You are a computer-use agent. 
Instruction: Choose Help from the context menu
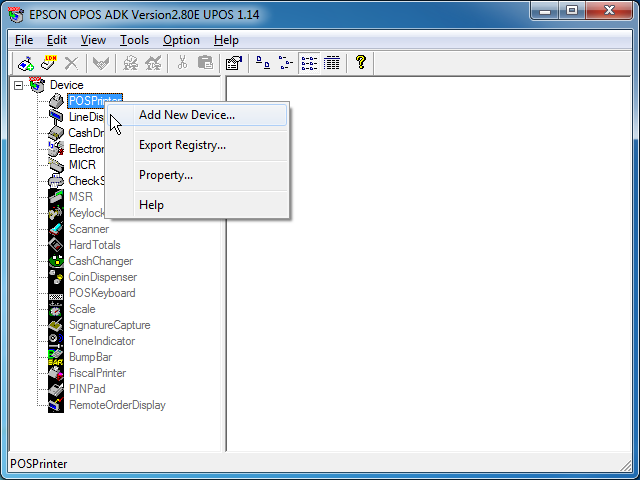click(197, 205)
